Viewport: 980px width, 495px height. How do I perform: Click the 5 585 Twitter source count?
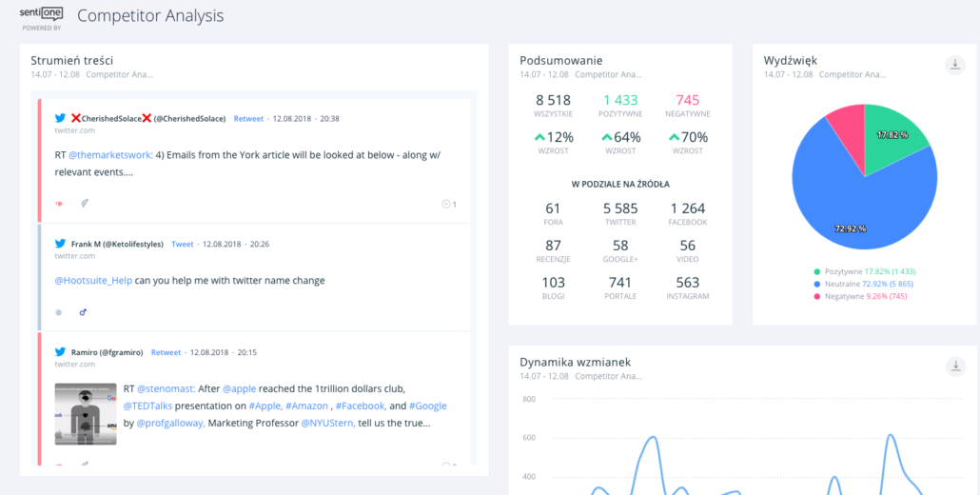coord(620,208)
